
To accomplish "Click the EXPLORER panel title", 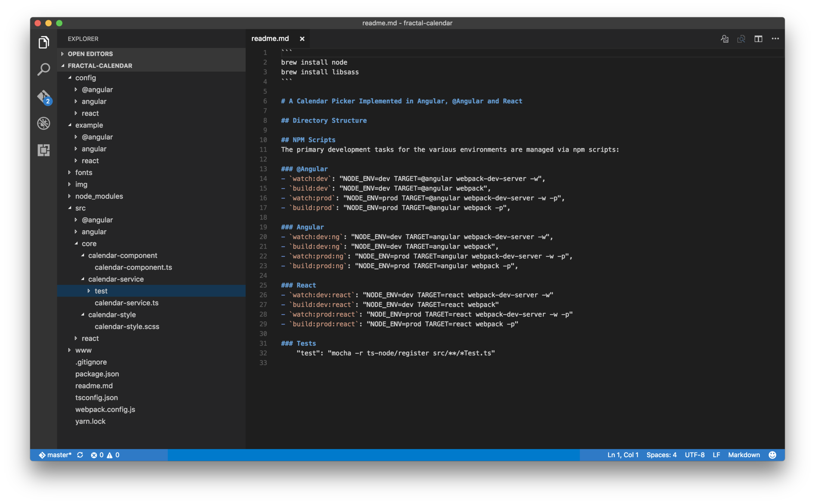I will 83,39.
